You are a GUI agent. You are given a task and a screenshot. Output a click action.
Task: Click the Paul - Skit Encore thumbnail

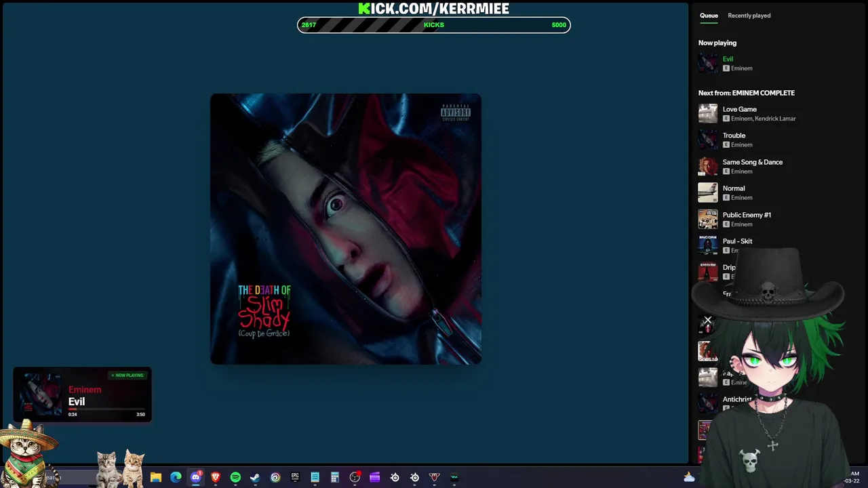708,245
